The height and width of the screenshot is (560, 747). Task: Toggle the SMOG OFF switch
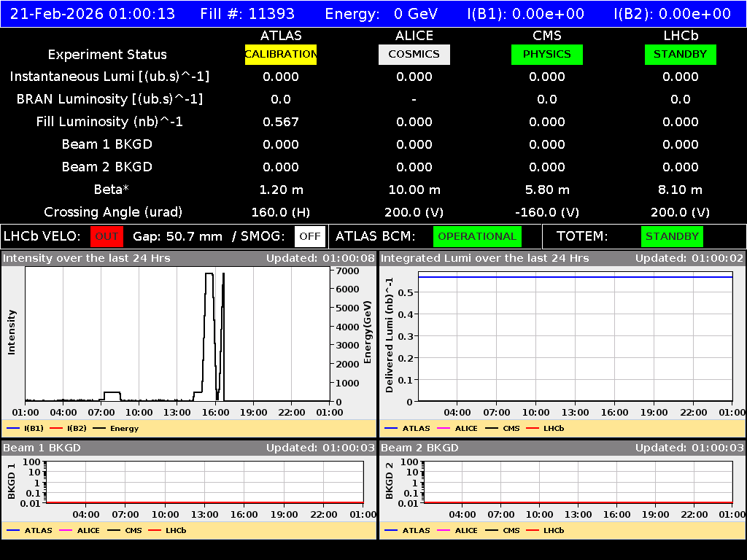[311, 236]
